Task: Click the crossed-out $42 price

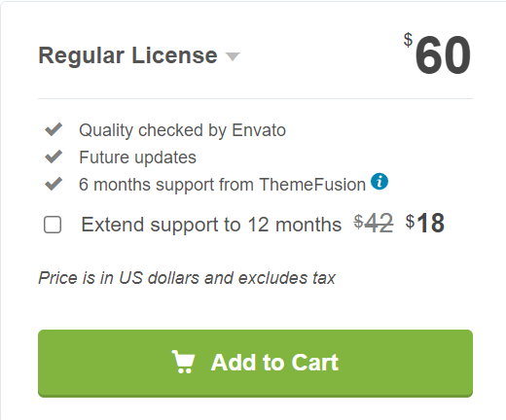Action: [x=374, y=224]
